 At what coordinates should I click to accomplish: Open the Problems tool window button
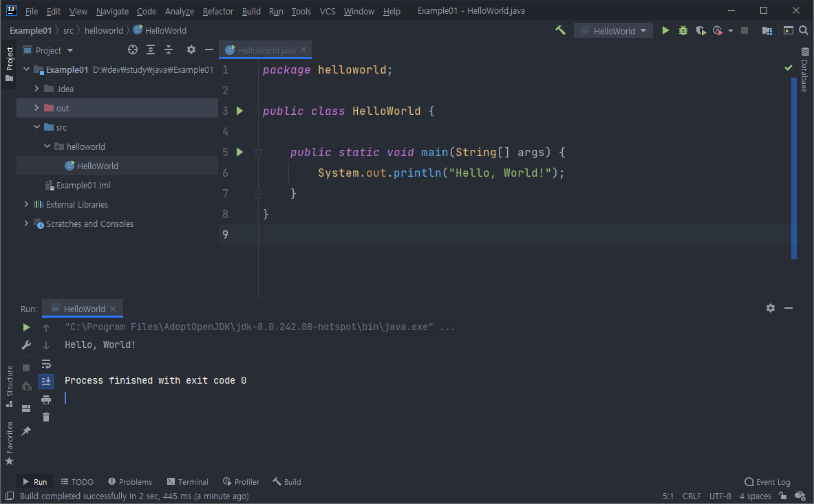pos(130,482)
